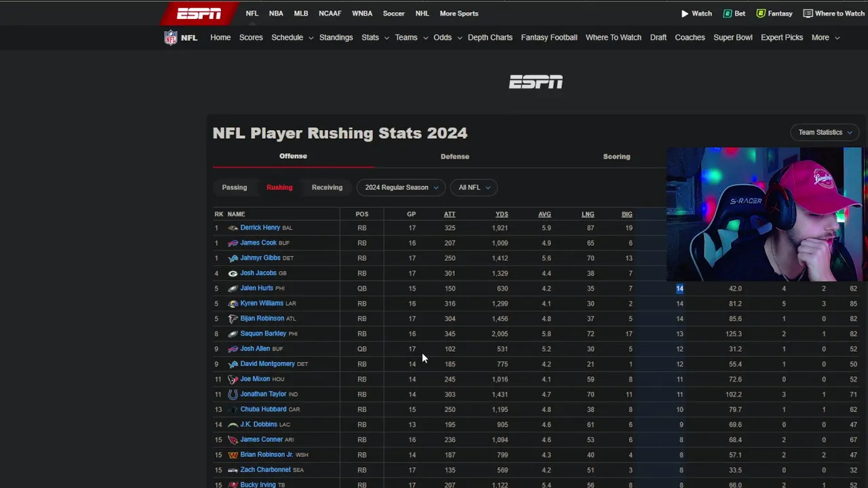Open the More Sports menu
868x488 pixels.
[x=459, y=14]
